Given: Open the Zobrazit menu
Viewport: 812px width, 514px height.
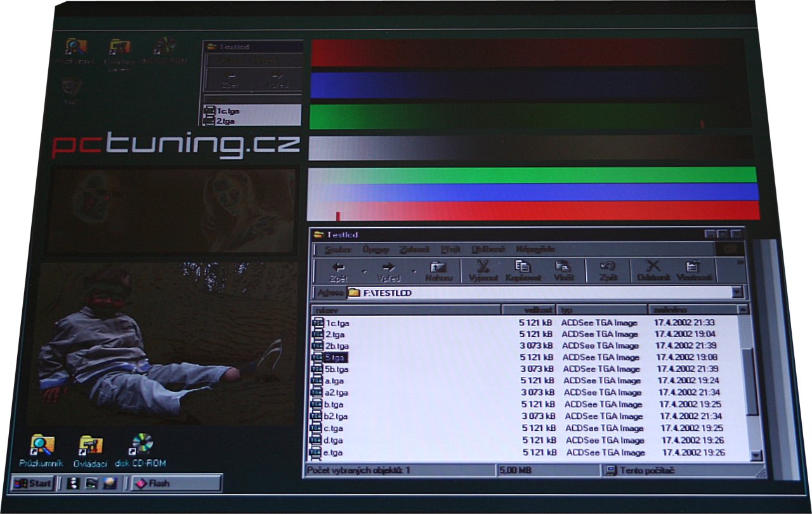Looking at the screenshot, I should pyautogui.click(x=414, y=249).
